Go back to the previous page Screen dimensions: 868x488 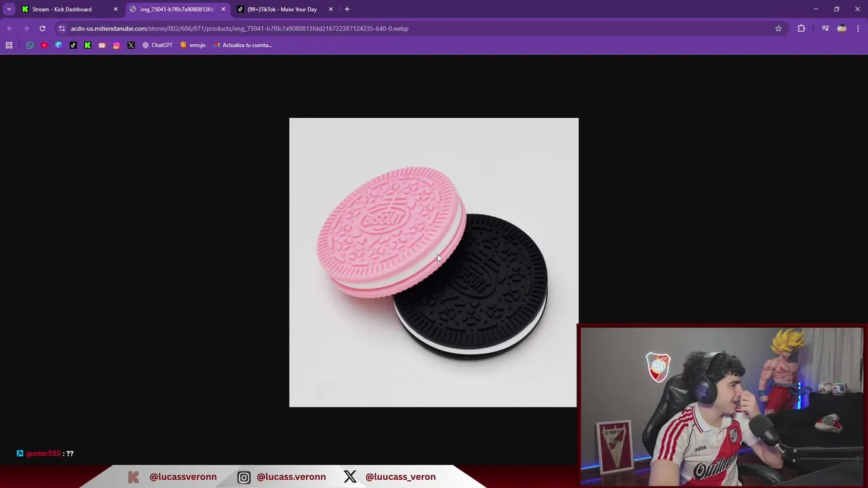[x=9, y=28]
